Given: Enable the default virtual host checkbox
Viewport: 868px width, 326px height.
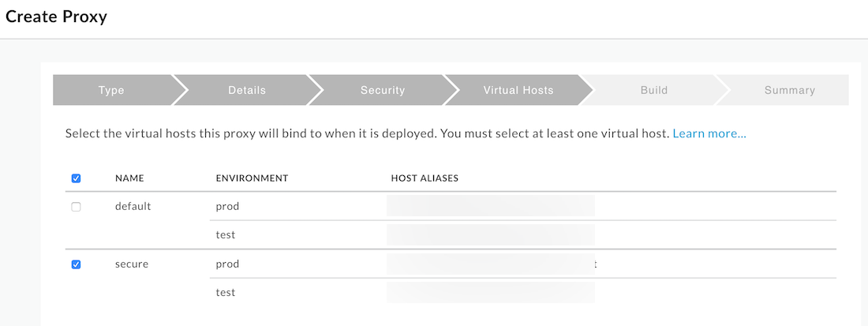Looking at the screenshot, I should click(77, 207).
